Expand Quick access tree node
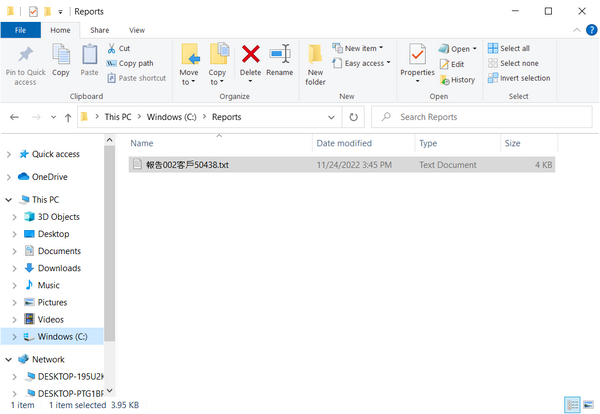Viewport: 600px width, 414px height. pyautogui.click(x=8, y=154)
